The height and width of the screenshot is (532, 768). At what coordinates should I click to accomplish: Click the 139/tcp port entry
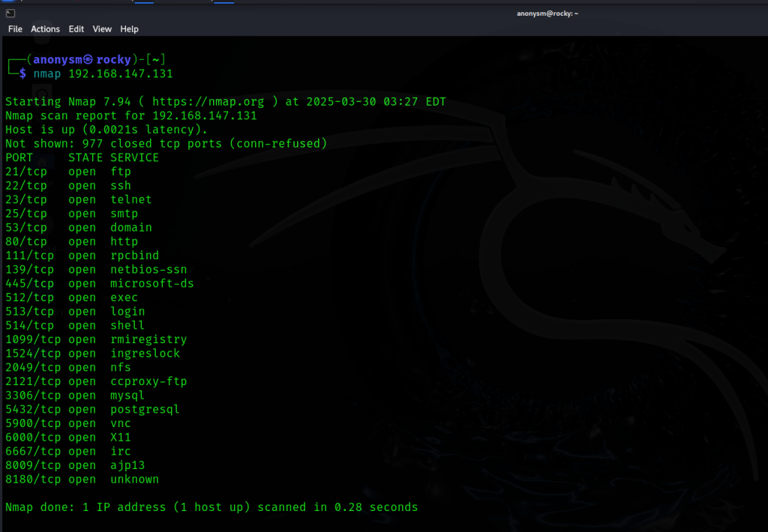tap(29, 270)
